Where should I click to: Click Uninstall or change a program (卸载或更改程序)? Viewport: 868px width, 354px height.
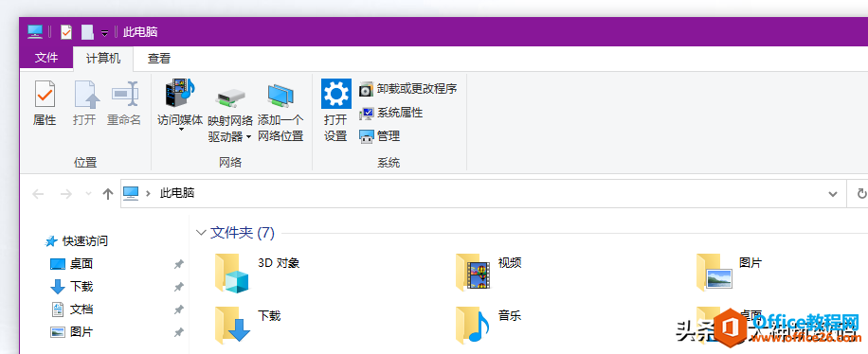pyautogui.click(x=408, y=89)
